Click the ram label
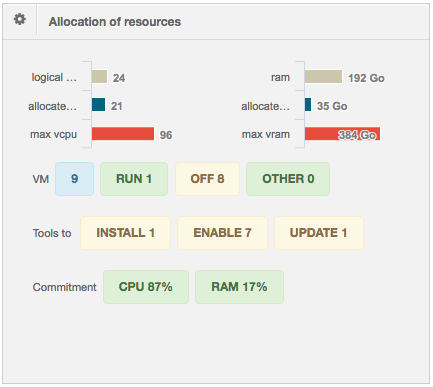The height and width of the screenshot is (387, 433). (x=280, y=78)
